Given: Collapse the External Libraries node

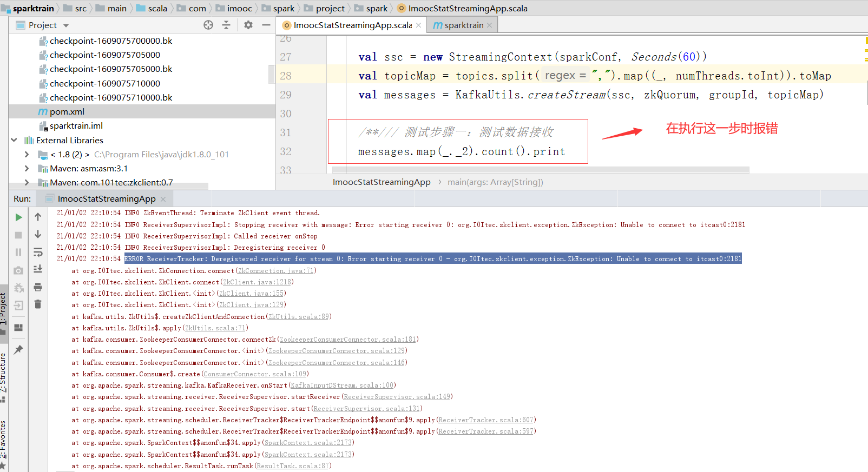Looking at the screenshot, I should [14, 140].
